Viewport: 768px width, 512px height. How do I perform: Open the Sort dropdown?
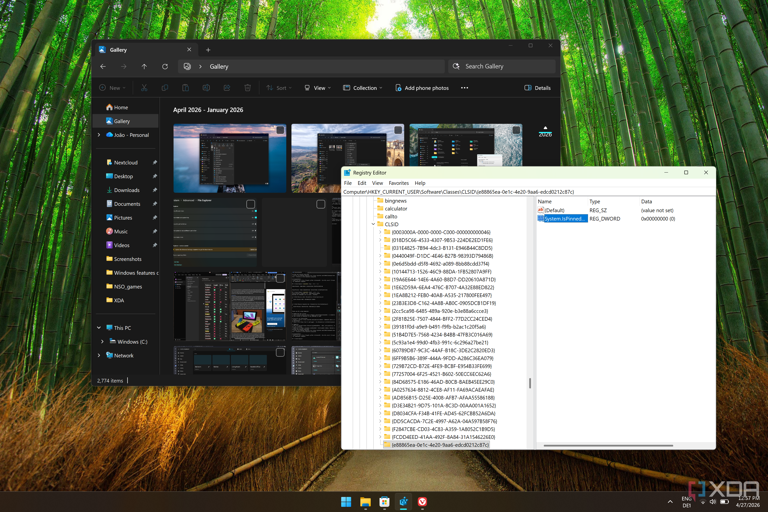[279, 88]
